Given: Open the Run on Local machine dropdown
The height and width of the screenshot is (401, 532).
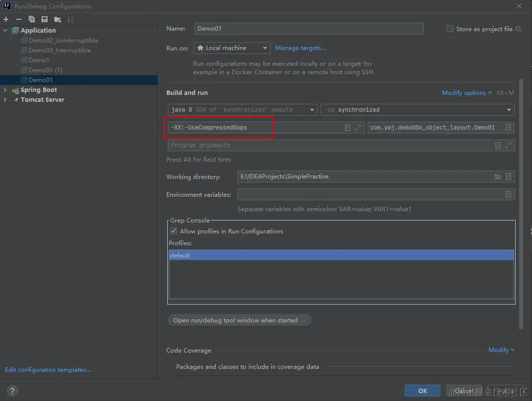Looking at the screenshot, I should coord(232,48).
